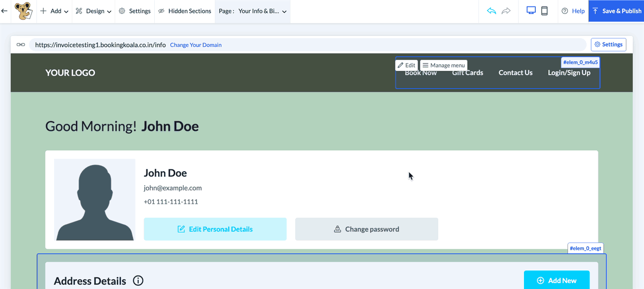The width and height of the screenshot is (644, 289).
Task: Click the profile avatar image
Action: click(95, 199)
